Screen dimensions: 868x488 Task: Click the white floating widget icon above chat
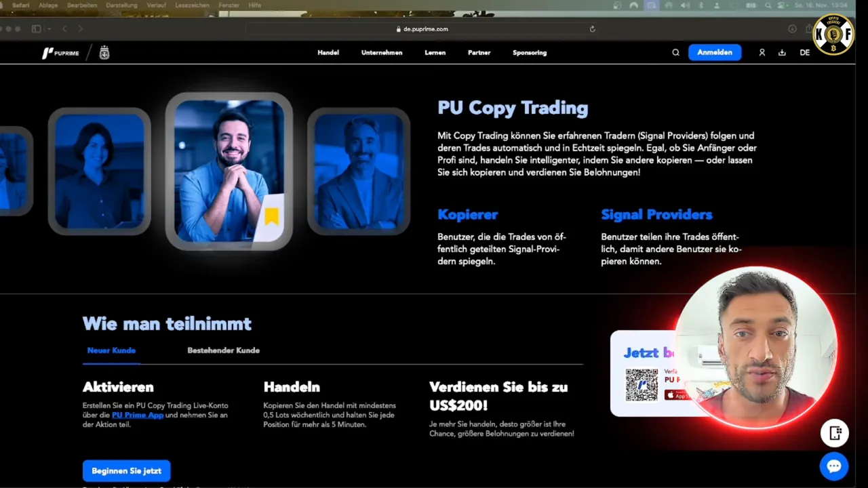coord(835,432)
